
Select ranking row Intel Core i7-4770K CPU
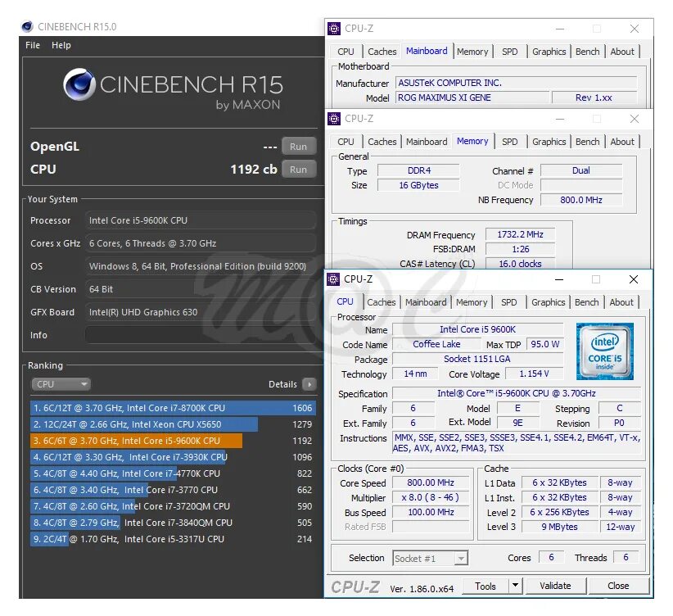pyautogui.click(x=173, y=473)
